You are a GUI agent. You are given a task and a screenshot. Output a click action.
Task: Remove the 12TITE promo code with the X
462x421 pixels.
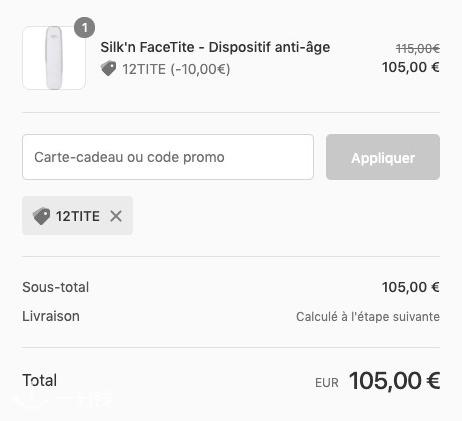(116, 216)
